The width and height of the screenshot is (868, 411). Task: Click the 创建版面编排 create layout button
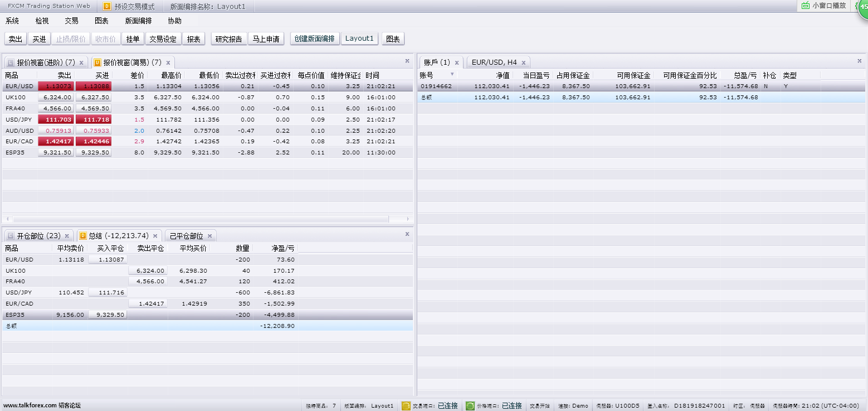[x=315, y=38]
